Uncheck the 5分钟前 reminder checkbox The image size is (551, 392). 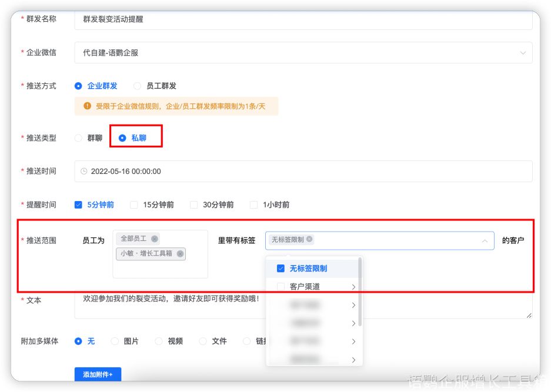(x=78, y=205)
